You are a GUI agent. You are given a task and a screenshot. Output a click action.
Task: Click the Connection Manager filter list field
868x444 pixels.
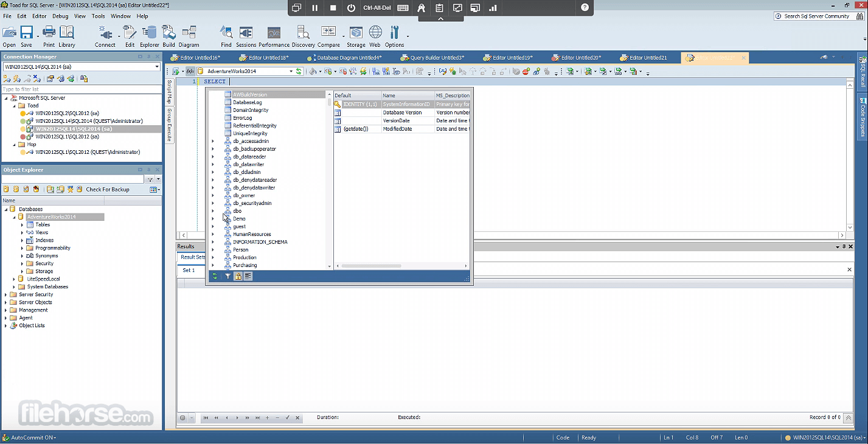(x=82, y=89)
